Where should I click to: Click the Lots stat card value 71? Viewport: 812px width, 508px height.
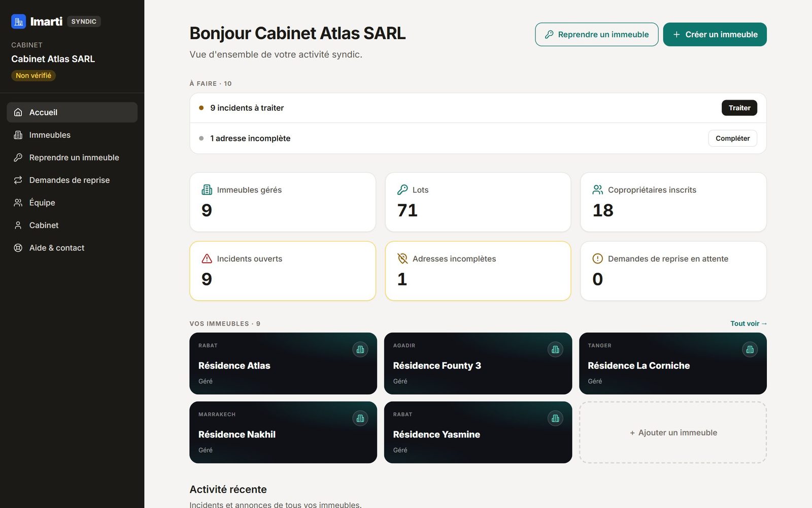408,210
